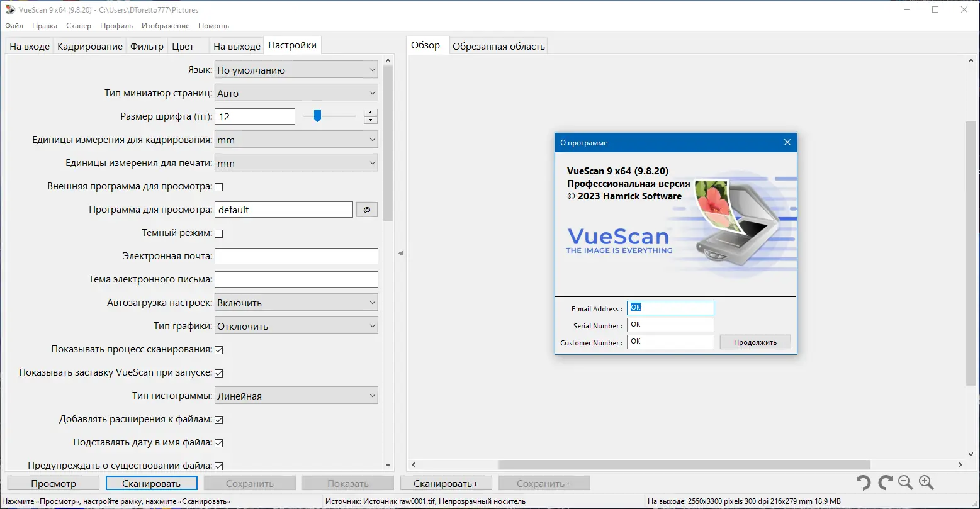The width and height of the screenshot is (980, 509).
Task: Turn on the «Темный режим» checkbox
Action: point(219,233)
